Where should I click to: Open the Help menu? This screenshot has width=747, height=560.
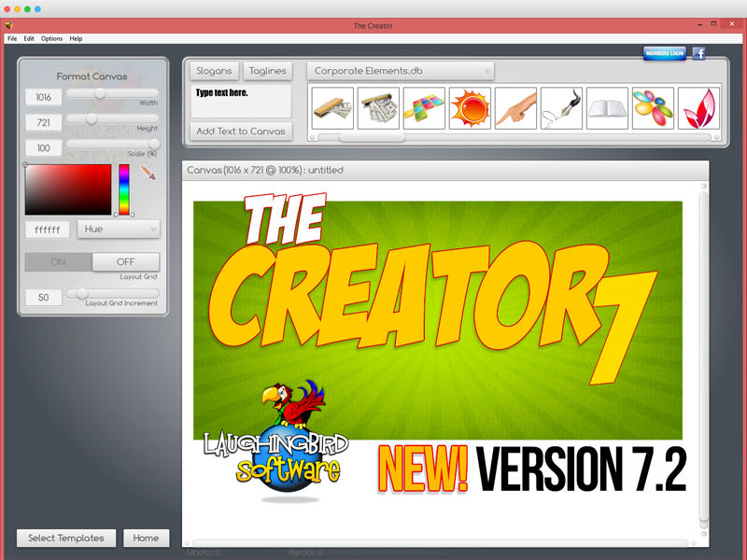76,38
